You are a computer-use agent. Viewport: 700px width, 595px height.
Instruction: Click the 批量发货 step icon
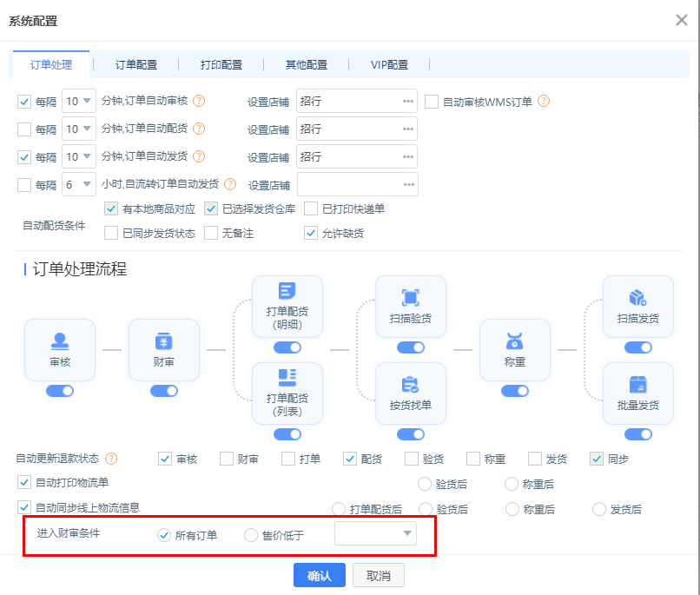(x=638, y=384)
